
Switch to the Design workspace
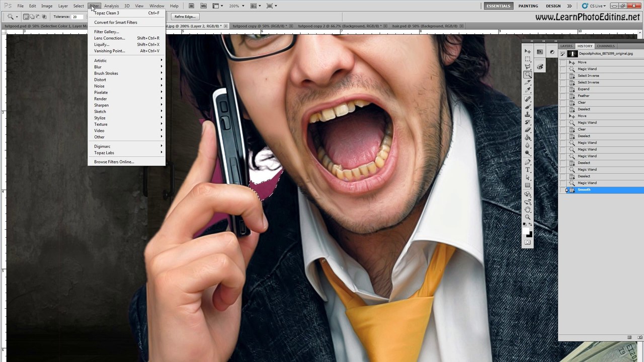tap(553, 6)
